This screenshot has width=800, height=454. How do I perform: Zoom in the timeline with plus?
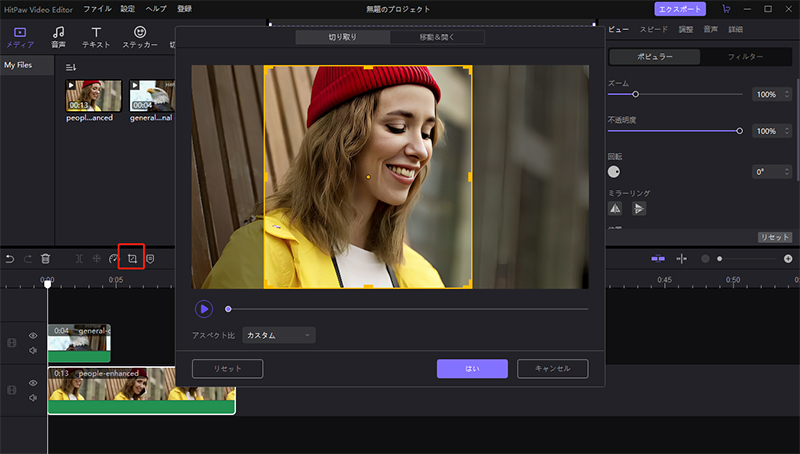[788, 259]
